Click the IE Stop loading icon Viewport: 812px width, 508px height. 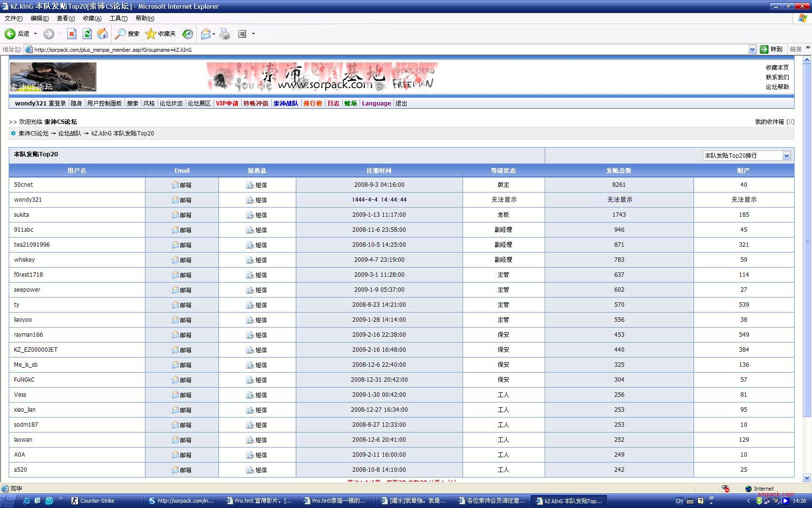[72, 34]
